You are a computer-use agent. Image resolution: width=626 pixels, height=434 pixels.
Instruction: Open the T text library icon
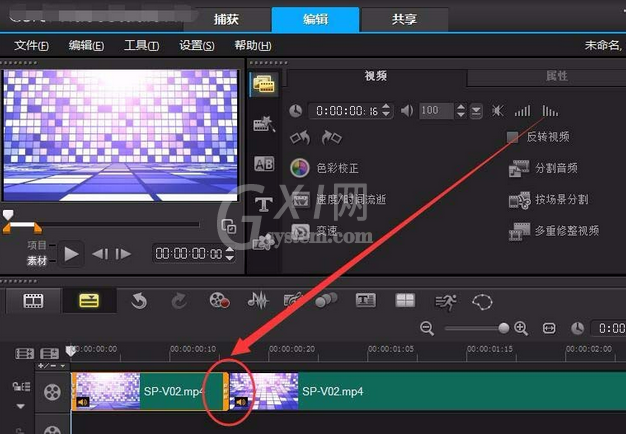pyautogui.click(x=264, y=204)
